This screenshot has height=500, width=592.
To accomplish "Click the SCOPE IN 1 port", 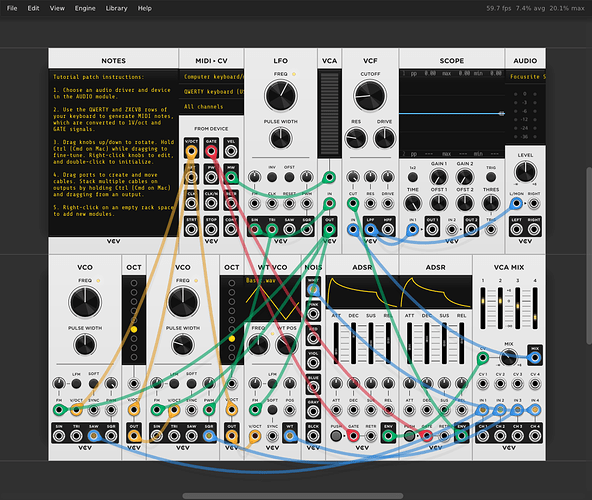I will tap(413, 229).
